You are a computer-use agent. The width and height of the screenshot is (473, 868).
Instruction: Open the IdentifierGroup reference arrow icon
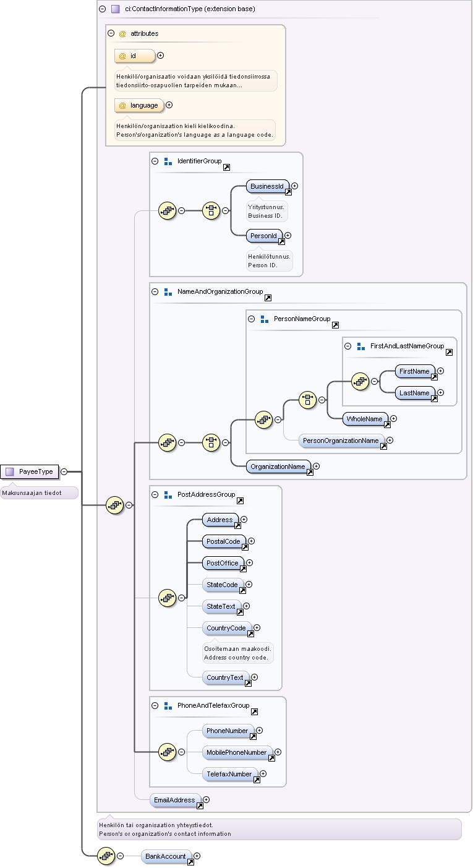click(x=227, y=168)
